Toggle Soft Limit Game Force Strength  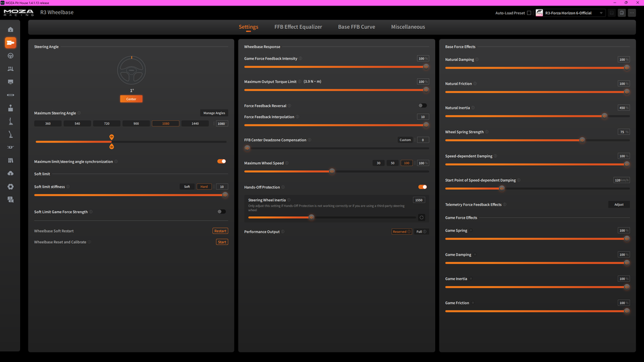(x=222, y=212)
